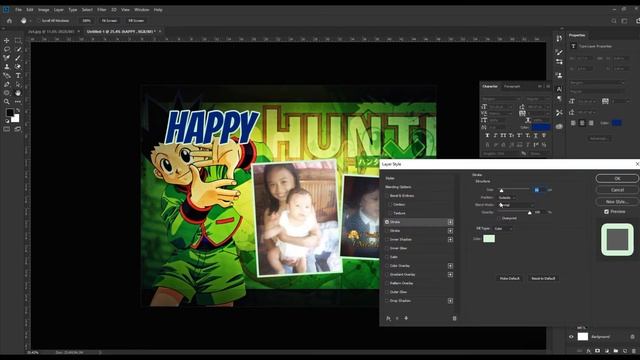Image resolution: width=640 pixels, height=360 pixels.
Task: Enable the Inner Shadow checkbox
Action: point(387,240)
